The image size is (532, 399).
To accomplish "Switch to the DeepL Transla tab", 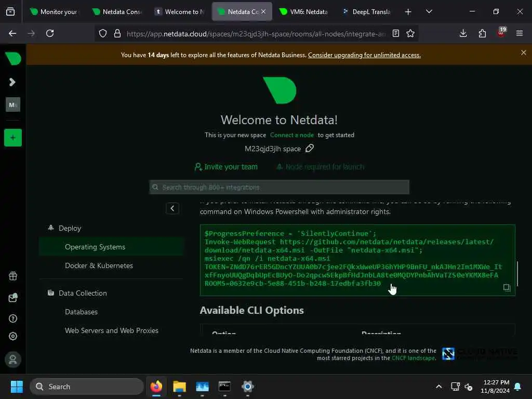I will 366,12.
